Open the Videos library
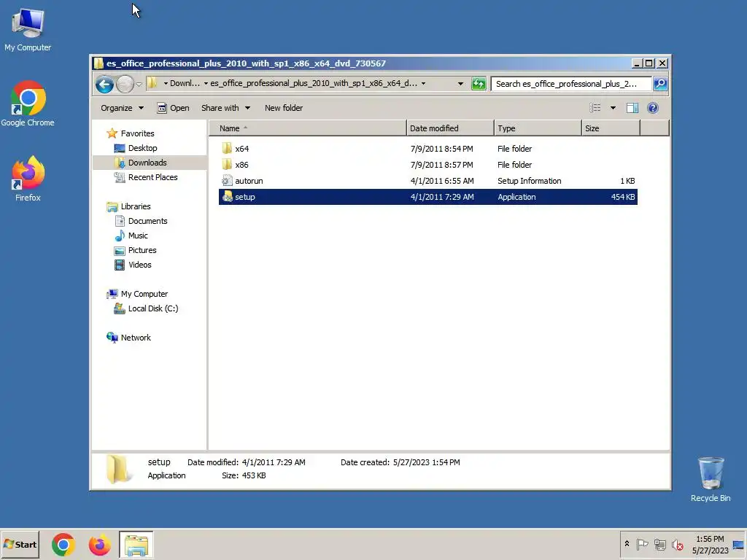747x560 pixels. point(139,265)
